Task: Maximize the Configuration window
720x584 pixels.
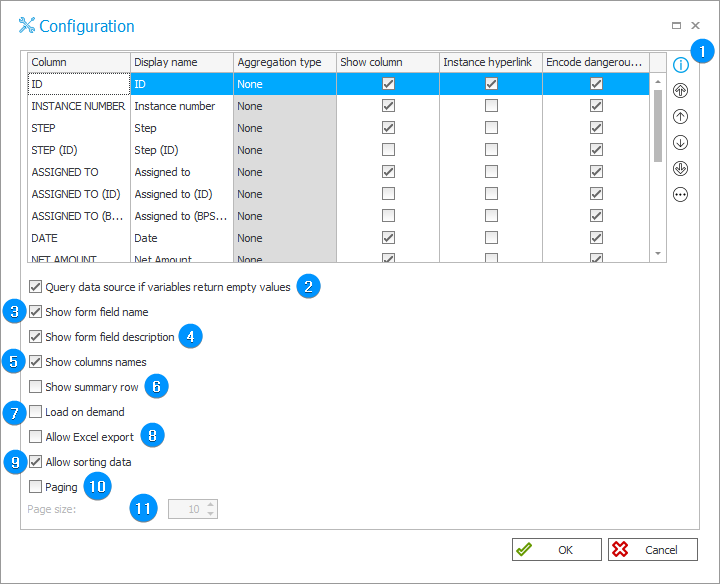Action: 676,26
